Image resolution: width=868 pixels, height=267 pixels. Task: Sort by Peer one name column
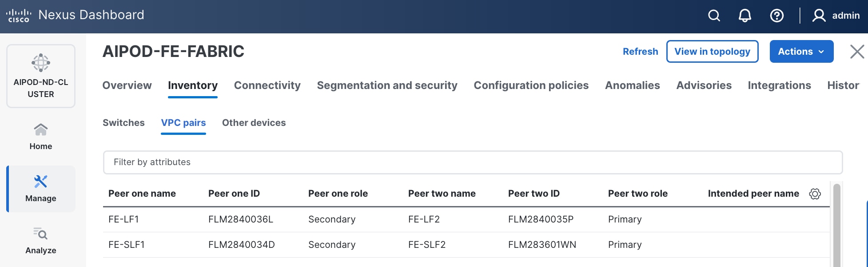[142, 194]
